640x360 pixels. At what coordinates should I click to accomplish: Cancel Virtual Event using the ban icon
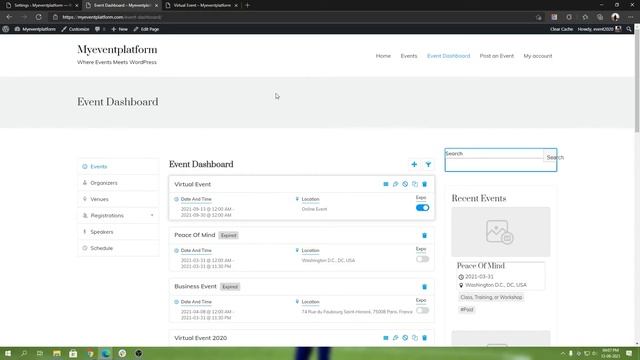point(405,184)
